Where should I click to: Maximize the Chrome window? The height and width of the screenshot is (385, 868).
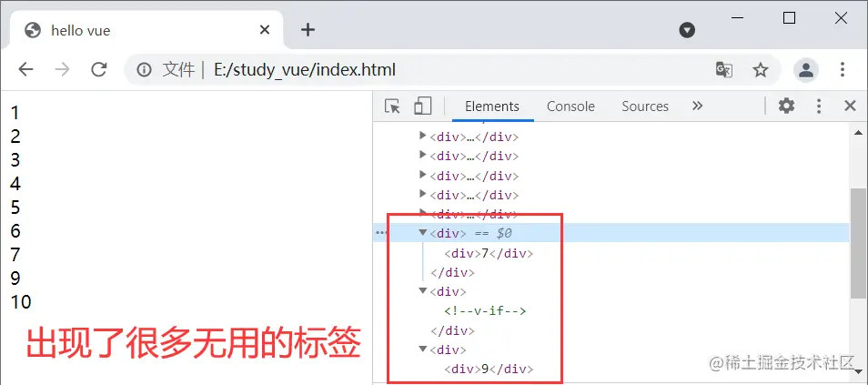tap(790, 18)
